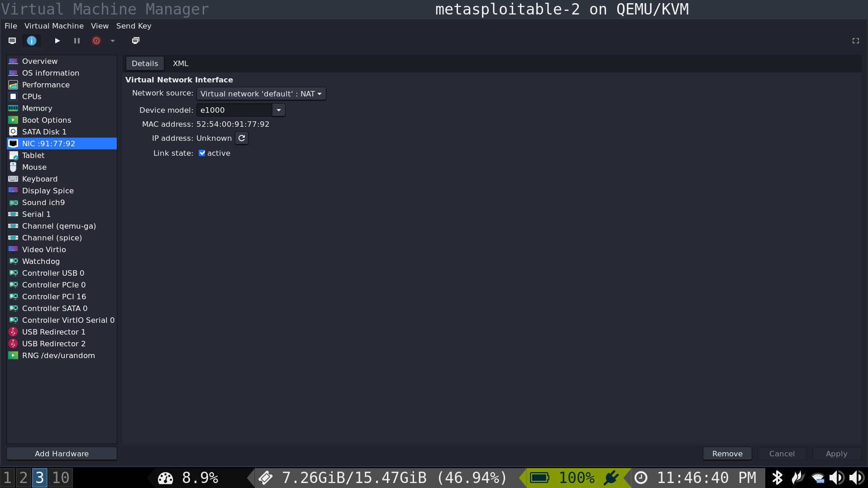Select Channel (spice) device

tap(62, 238)
